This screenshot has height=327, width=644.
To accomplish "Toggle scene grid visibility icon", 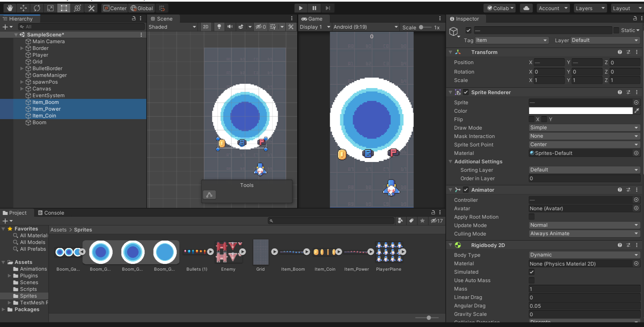I will pyautogui.click(x=273, y=27).
